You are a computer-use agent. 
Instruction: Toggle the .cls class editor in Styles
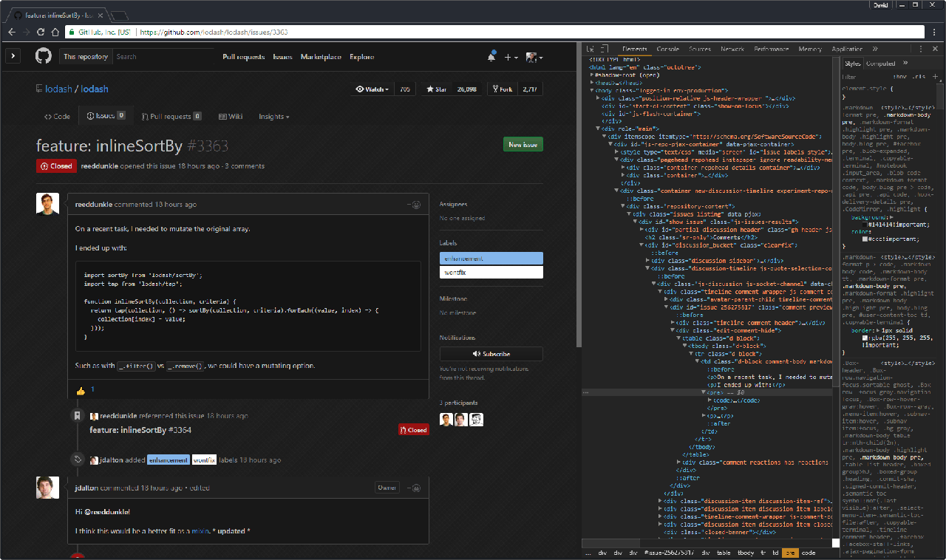919,76
